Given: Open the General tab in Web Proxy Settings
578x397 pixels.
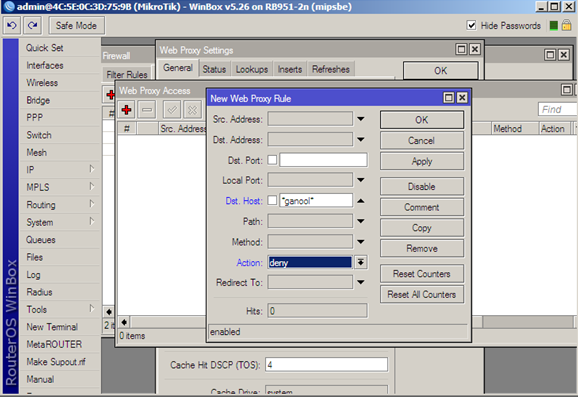Looking at the screenshot, I should [178, 68].
